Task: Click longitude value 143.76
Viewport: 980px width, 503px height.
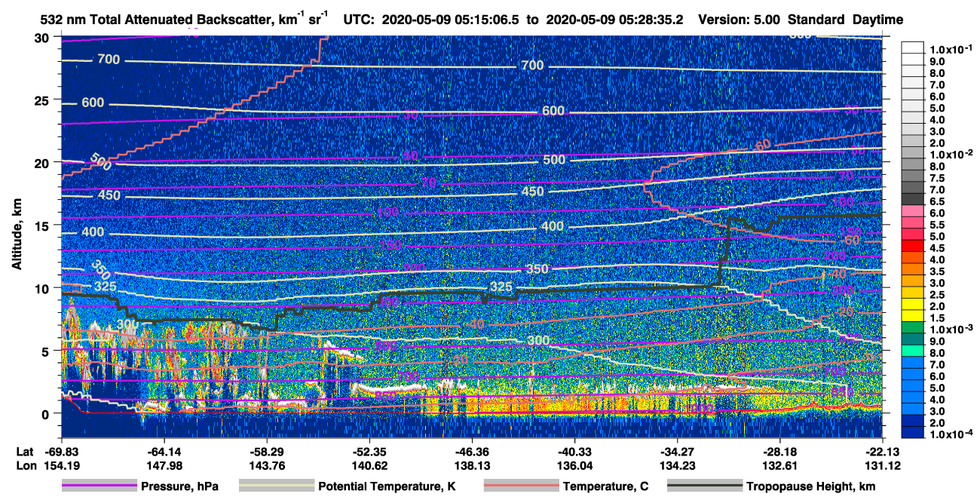Action: 267,465
